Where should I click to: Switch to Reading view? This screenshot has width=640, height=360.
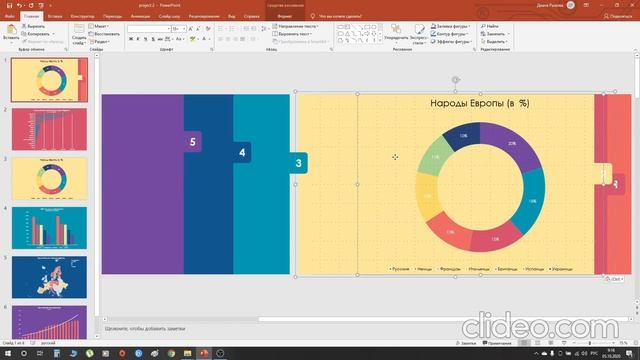coord(551,343)
